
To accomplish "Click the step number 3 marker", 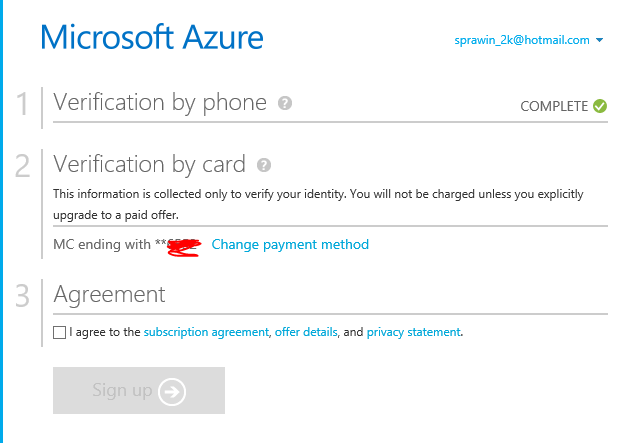I will [22, 296].
